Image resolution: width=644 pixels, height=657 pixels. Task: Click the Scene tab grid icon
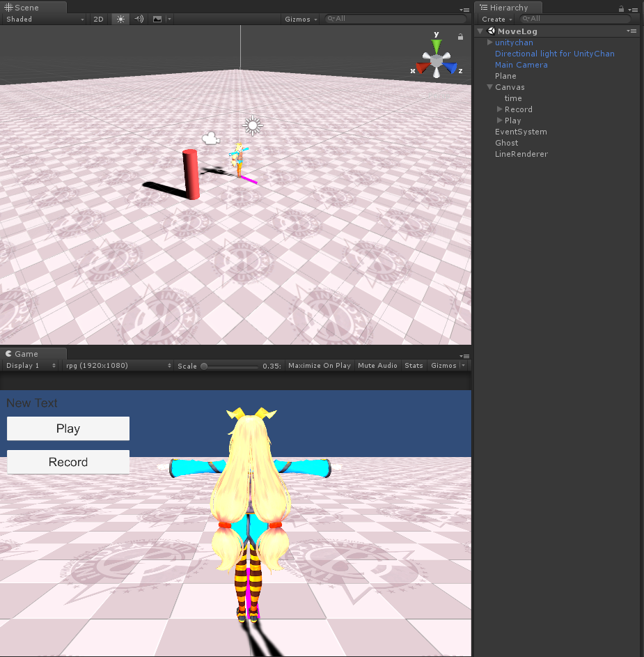coord(8,8)
